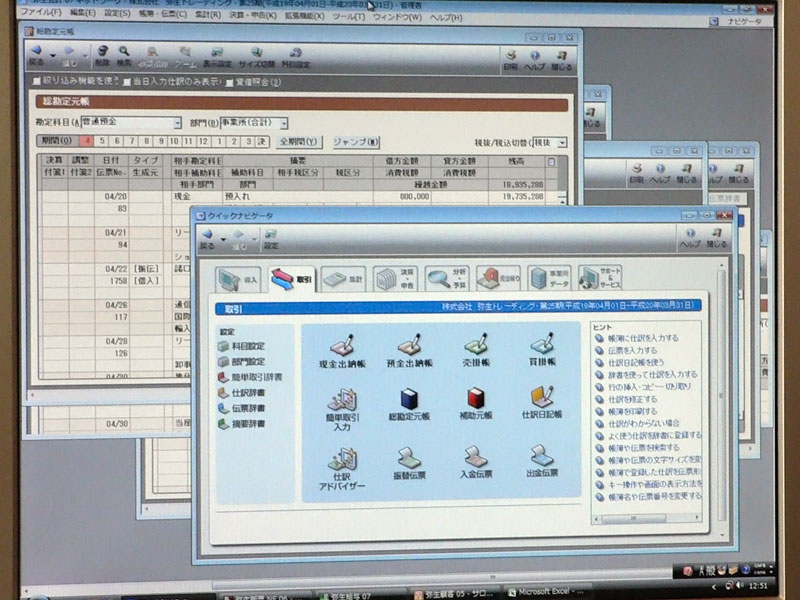
Task: Open 戻る history dropdown arrow in ledger toolbar
Action: click(53, 55)
